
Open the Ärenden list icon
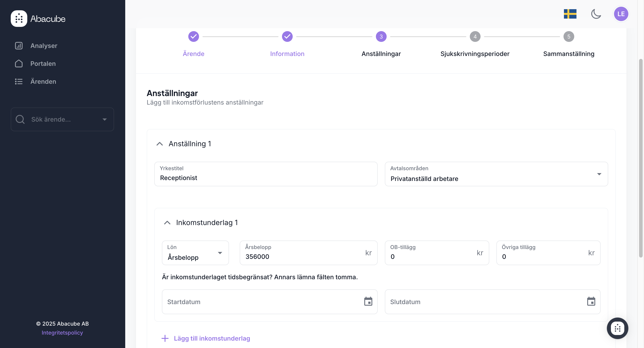click(x=19, y=81)
